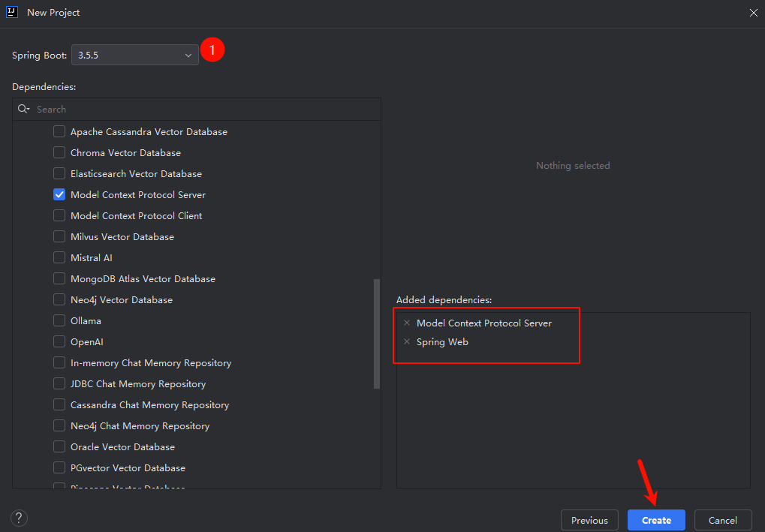The image size is (765, 532).
Task: Check Milvus Vector Database
Action: click(x=59, y=236)
